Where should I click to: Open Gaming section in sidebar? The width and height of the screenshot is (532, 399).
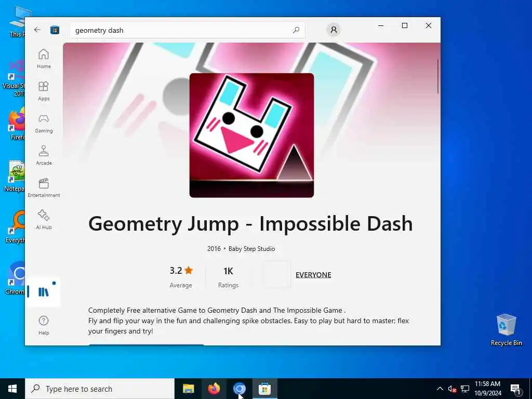pyautogui.click(x=44, y=123)
